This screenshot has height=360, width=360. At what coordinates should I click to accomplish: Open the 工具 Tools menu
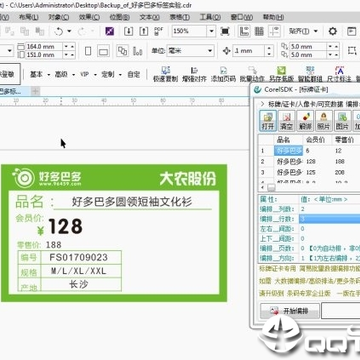click(x=210, y=17)
